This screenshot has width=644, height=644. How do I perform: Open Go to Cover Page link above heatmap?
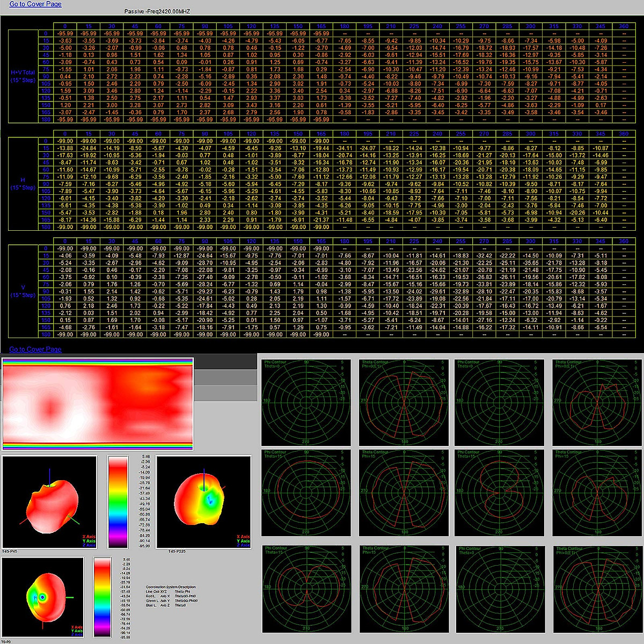[x=35, y=349]
